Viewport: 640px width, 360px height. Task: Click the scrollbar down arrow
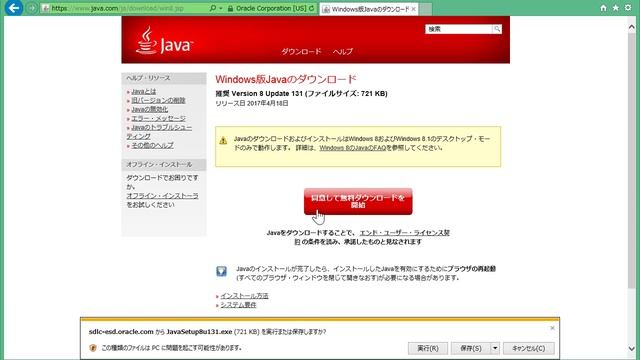click(x=631, y=349)
